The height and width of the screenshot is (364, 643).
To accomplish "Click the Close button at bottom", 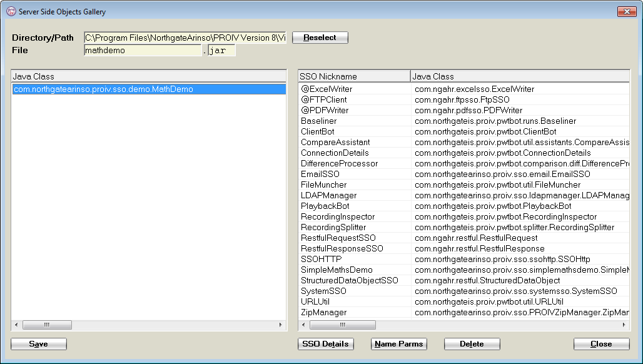I will point(602,344).
